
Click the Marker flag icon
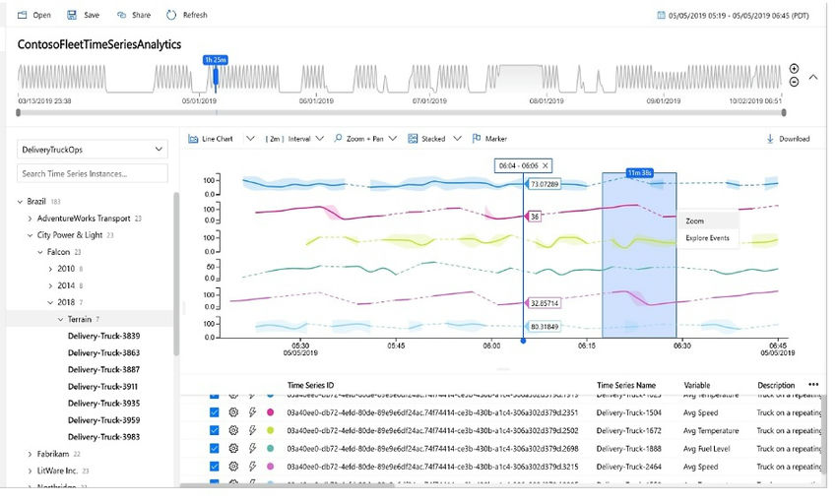pos(477,139)
